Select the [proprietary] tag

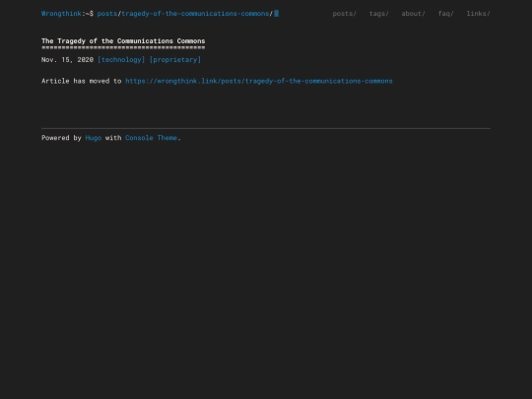tap(175, 60)
